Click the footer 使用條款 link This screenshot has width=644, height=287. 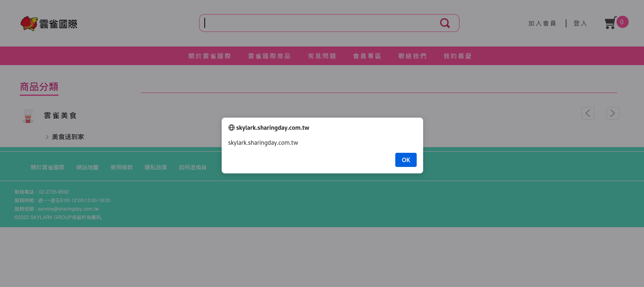122,167
